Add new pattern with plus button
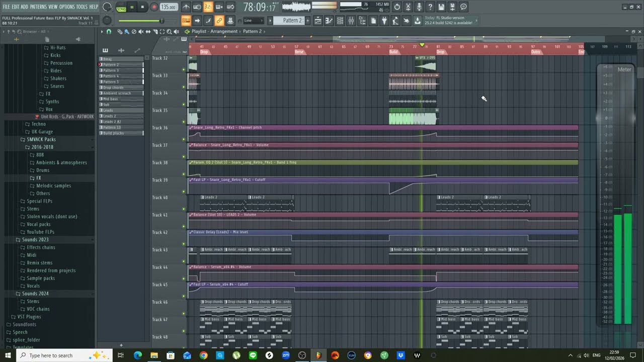This screenshot has width=644, height=362. 307,21
